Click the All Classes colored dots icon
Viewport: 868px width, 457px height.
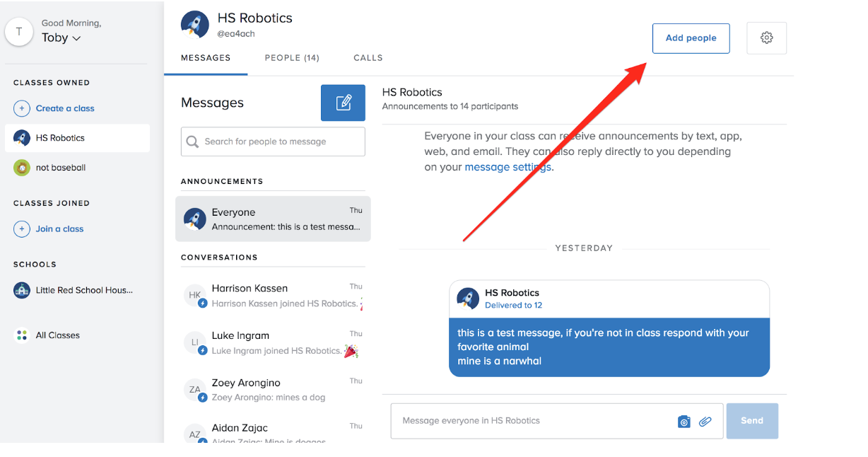tap(22, 335)
